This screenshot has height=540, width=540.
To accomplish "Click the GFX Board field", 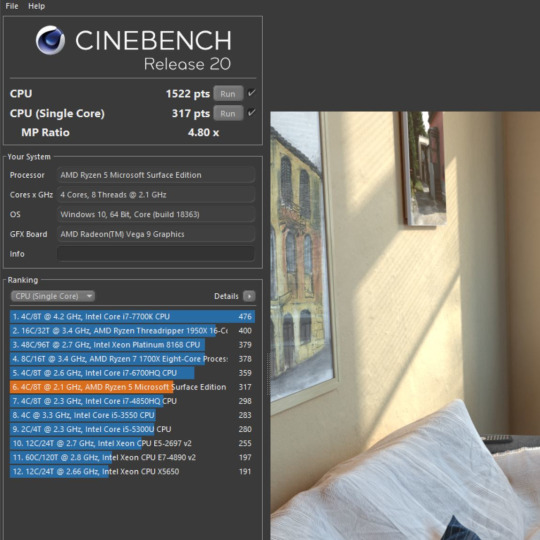I will [156, 234].
